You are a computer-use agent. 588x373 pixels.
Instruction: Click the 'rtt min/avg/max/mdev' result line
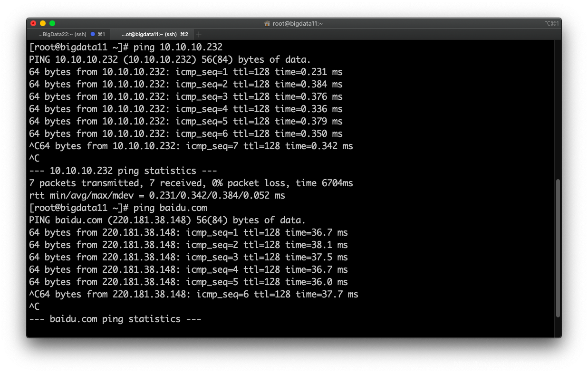click(x=157, y=196)
